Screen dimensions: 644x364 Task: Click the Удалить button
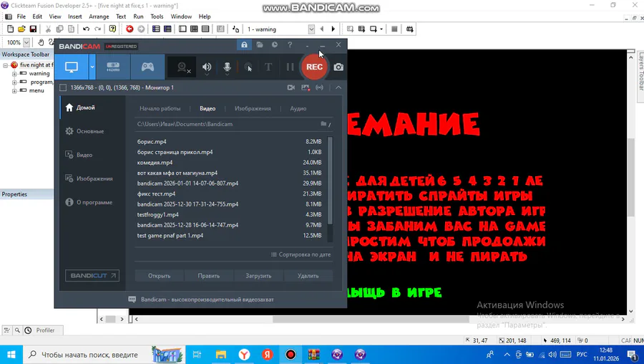(x=308, y=276)
